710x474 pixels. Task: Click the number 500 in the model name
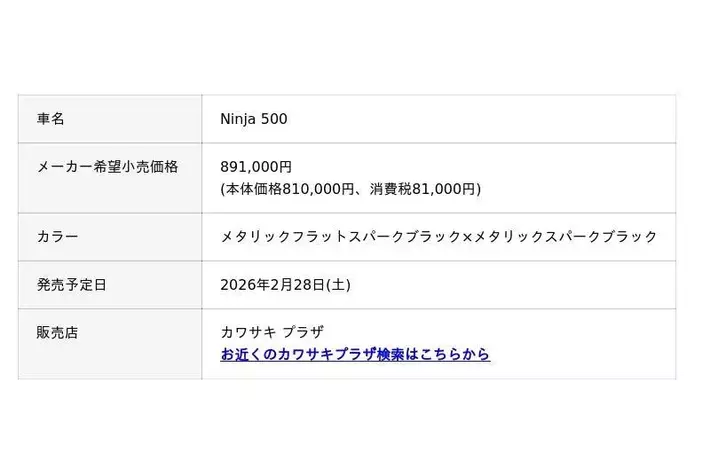pos(273,119)
